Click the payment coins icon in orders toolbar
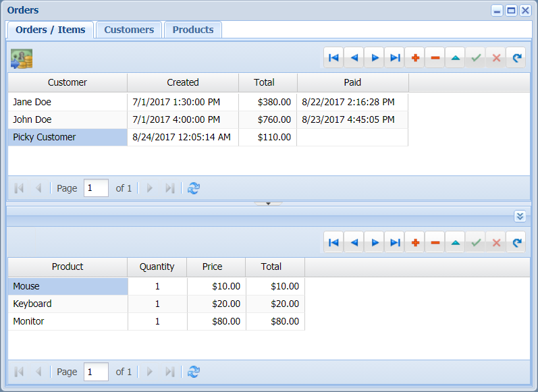The height and width of the screenshot is (392, 538). tap(22, 59)
